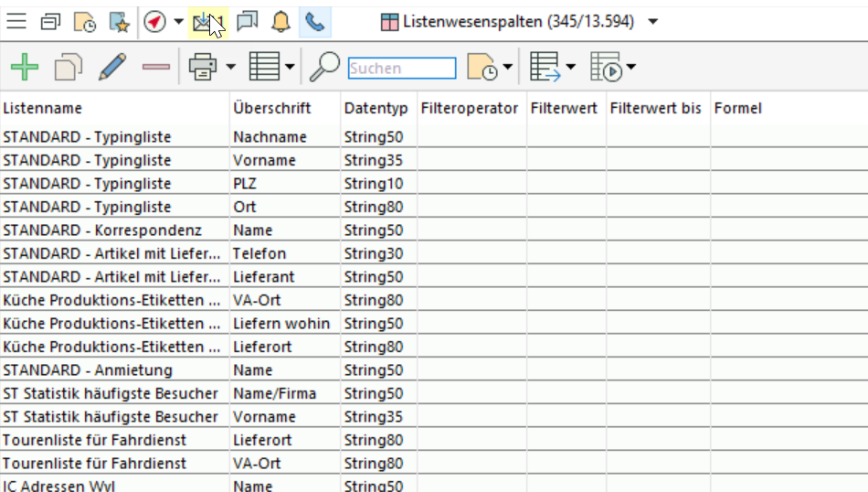Open notifications bell icon

click(281, 22)
